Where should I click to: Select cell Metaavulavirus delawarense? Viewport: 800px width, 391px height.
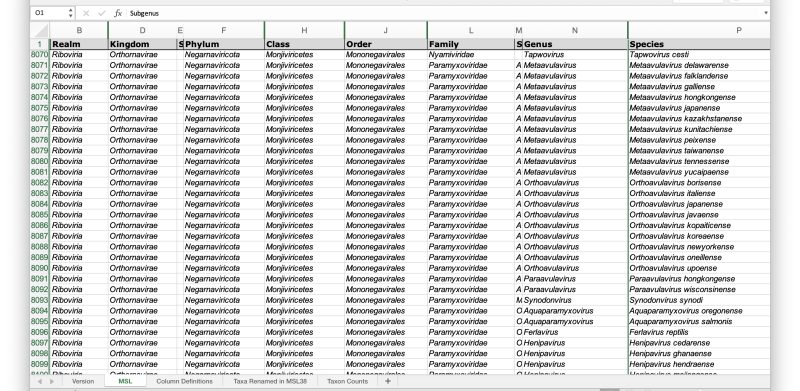tap(699, 65)
